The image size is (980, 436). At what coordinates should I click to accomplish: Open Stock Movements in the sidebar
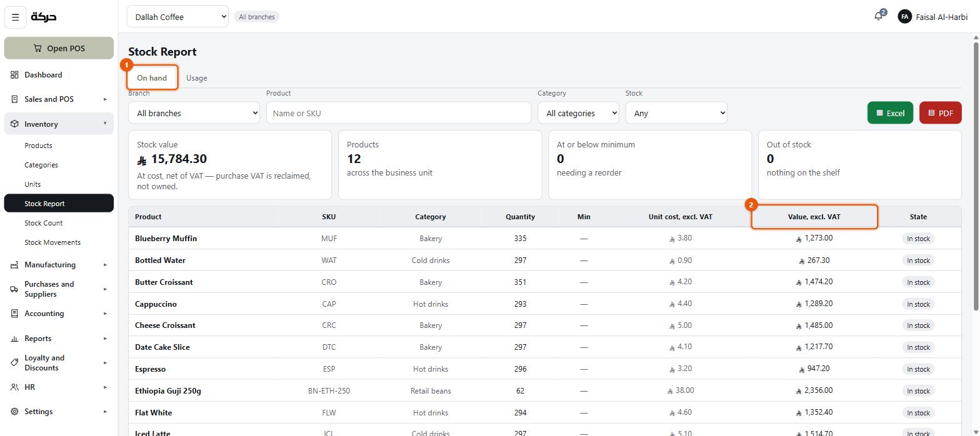pyautogui.click(x=59, y=242)
